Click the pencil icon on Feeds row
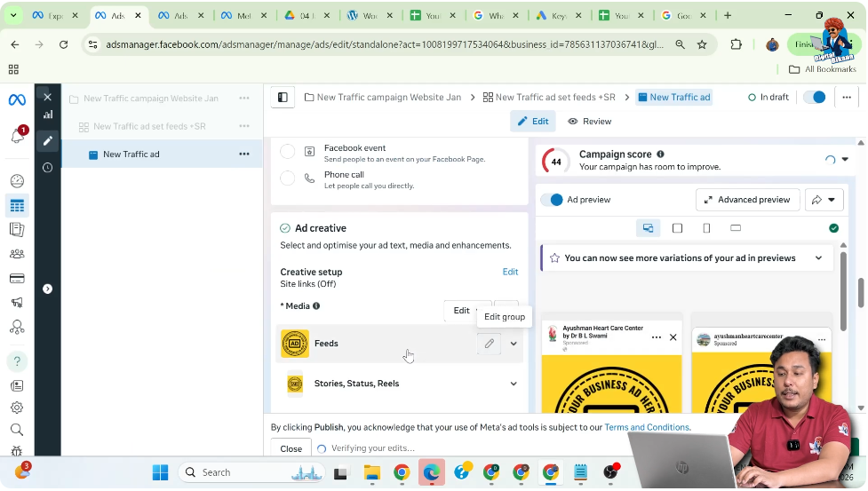Image resolution: width=868 pixels, height=491 pixels. tap(489, 344)
